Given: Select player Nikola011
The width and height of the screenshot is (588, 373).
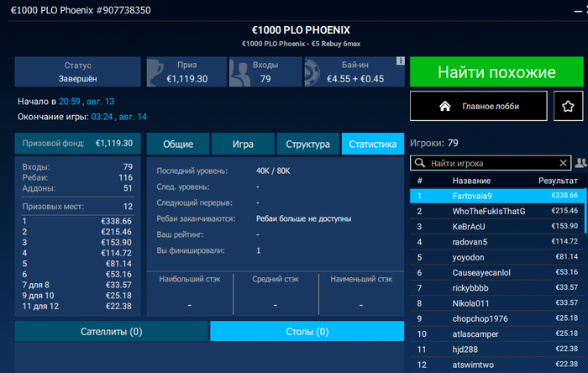Looking at the screenshot, I should click(497, 303).
